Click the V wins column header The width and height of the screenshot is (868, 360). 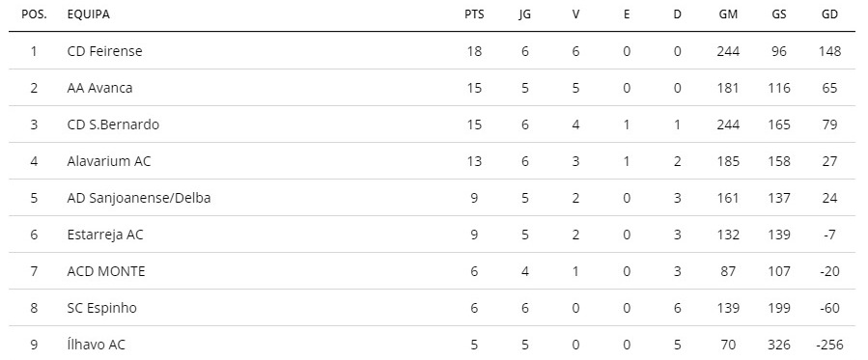pos(575,14)
